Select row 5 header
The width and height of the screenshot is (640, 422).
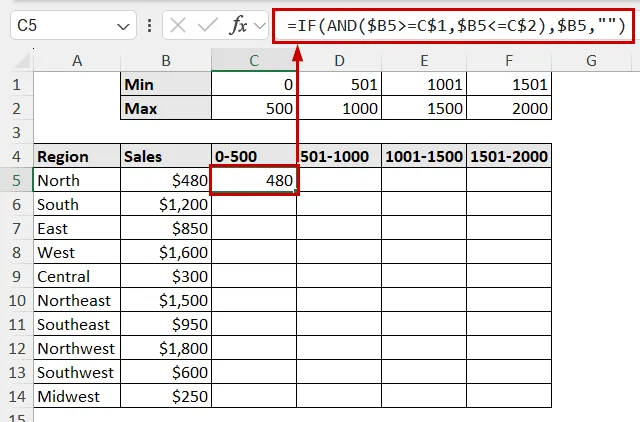pos(16,180)
